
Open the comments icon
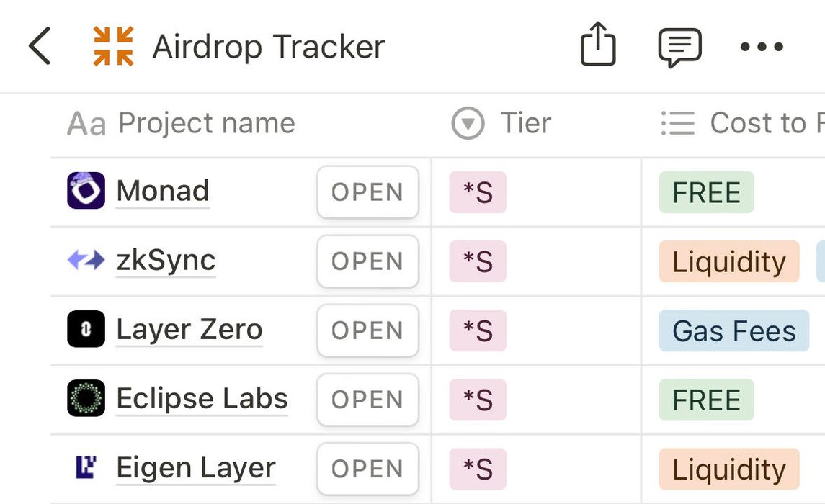click(x=679, y=48)
